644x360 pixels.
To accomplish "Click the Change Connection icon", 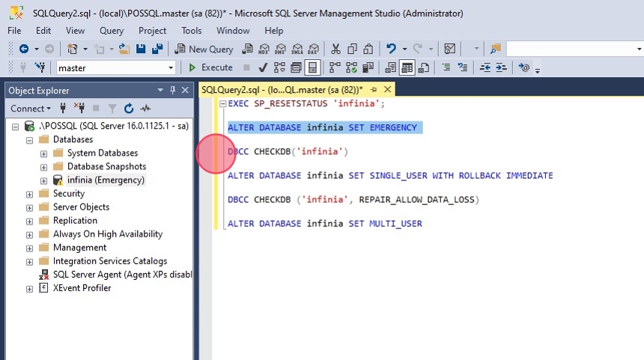I will 40,67.
